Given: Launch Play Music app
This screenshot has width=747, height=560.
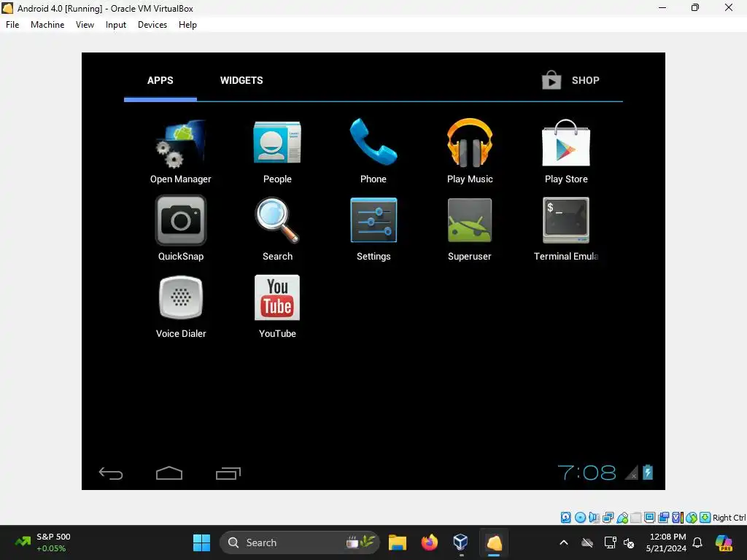Looking at the screenshot, I should (x=470, y=152).
